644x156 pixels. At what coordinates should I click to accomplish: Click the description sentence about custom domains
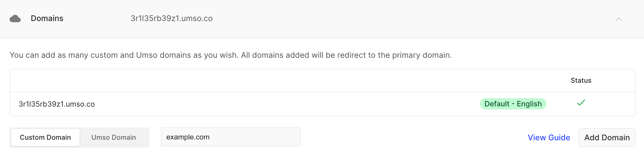230,55
